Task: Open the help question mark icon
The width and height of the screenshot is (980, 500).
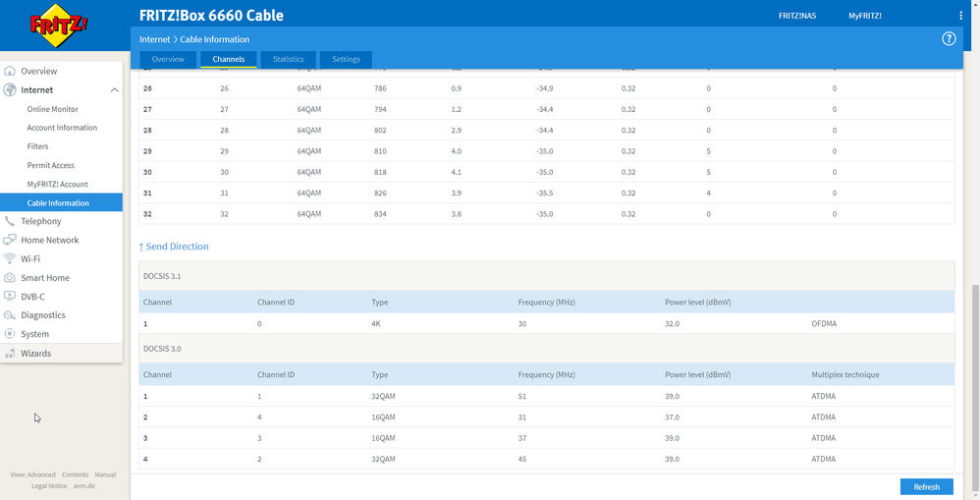Action: pos(949,39)
